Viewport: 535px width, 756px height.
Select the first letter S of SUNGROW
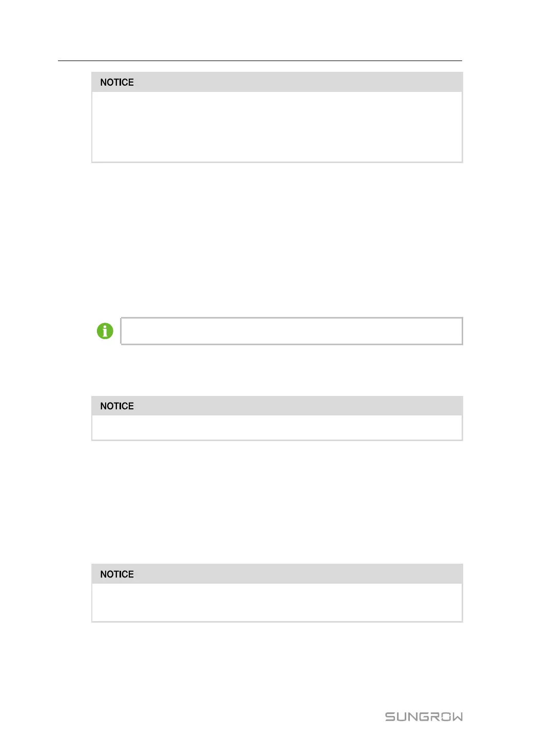point(390,717)
